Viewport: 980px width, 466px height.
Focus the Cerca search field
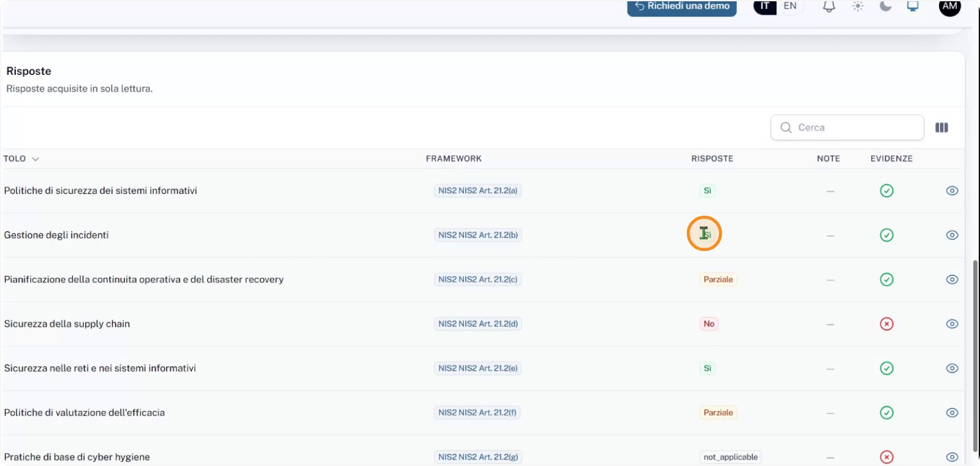[847, 127]
